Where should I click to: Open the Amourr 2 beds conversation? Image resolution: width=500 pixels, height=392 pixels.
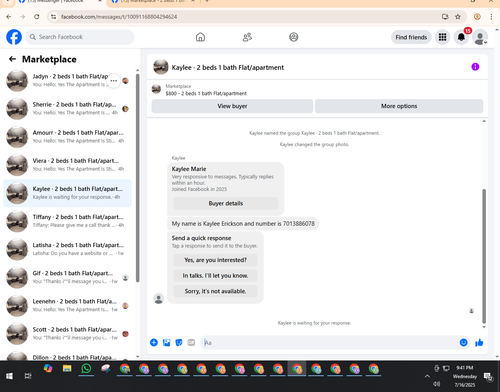(x=67, y=137)
